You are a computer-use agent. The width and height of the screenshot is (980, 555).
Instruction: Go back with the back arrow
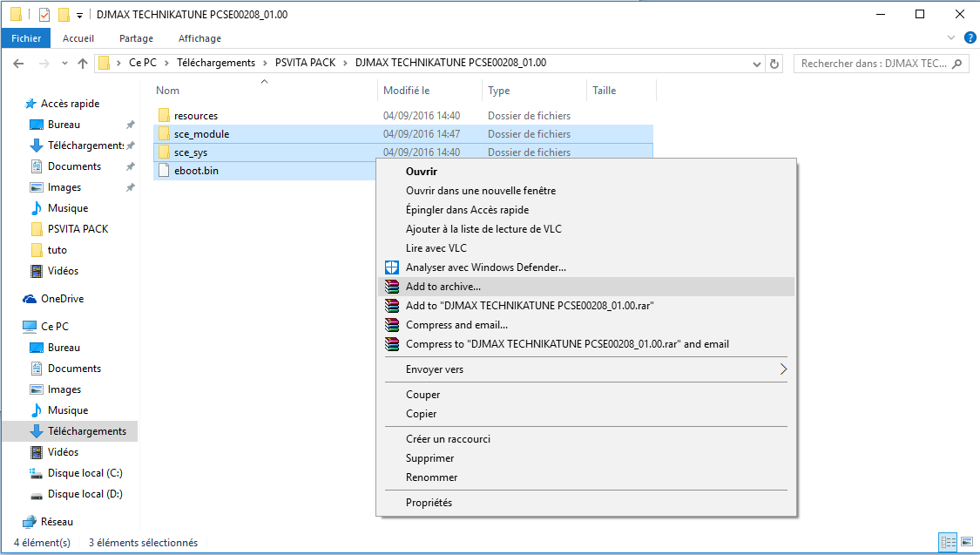19,63
